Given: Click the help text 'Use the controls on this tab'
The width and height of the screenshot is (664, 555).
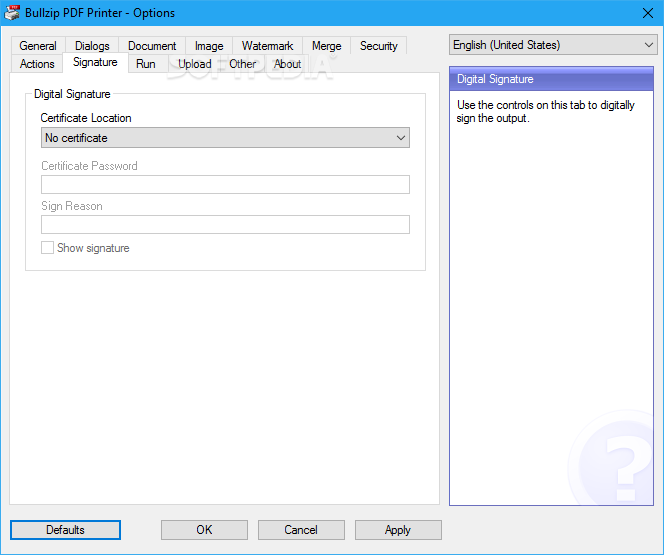Looking at the screenshot, I should [545, 111].
